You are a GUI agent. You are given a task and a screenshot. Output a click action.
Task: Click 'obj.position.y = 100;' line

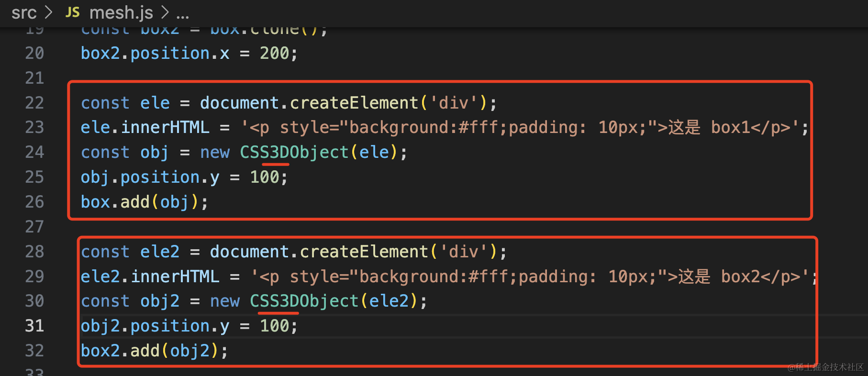coord(184,177)
